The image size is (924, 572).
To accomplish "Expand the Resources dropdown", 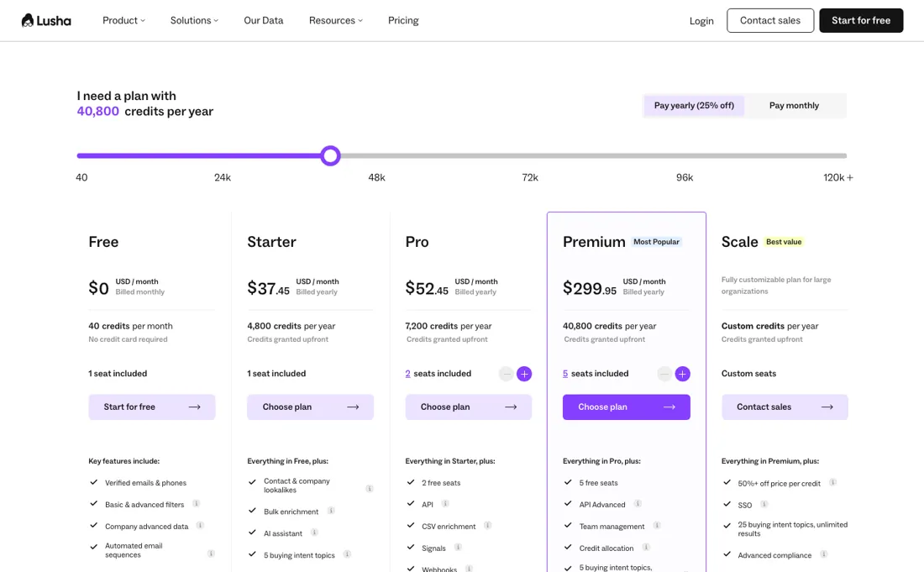I will [336, 21].
